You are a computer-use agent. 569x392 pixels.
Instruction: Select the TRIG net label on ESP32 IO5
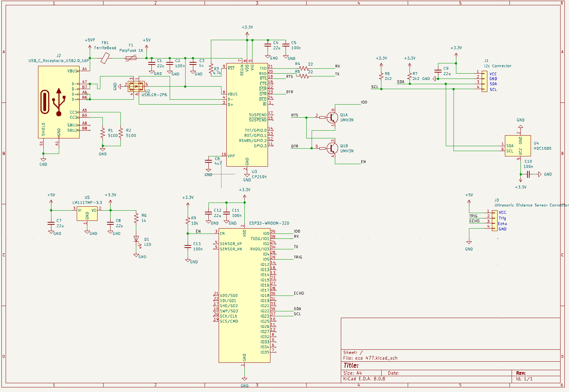[298, 257]
